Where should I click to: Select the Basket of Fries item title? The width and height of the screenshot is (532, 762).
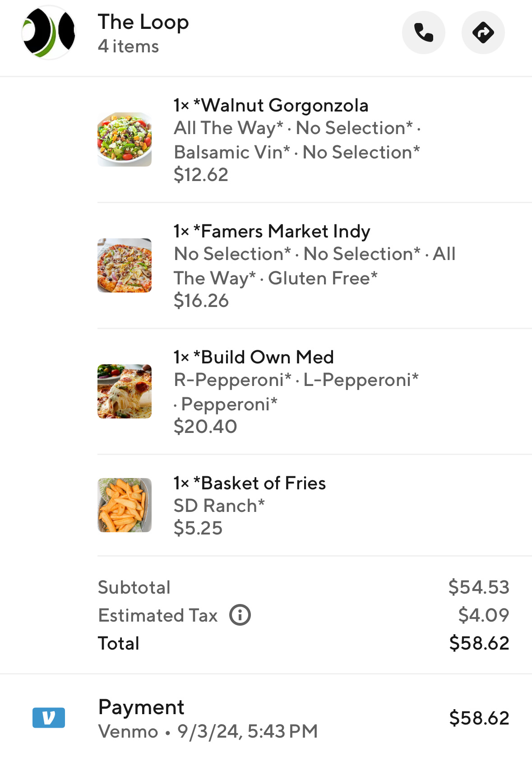[x=250, y=483]
